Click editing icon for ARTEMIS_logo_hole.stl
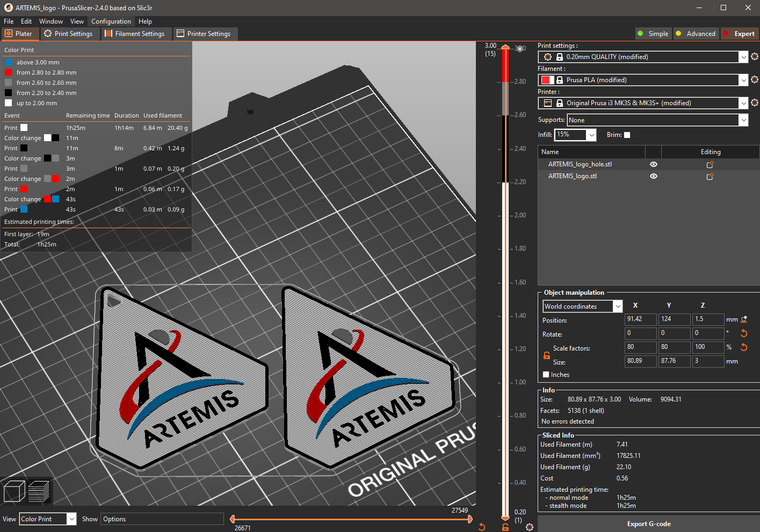This screenshot has width=760, height=532. [x=710, y=165]
